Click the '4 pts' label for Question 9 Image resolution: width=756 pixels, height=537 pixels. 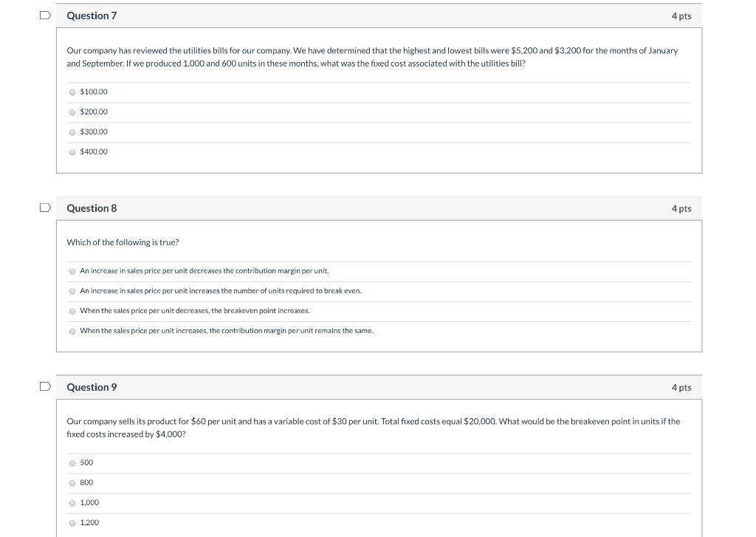tap(681, 388)
